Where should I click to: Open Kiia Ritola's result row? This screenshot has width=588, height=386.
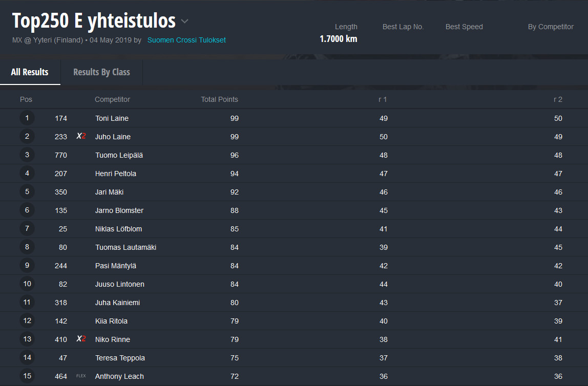(294, 321)
